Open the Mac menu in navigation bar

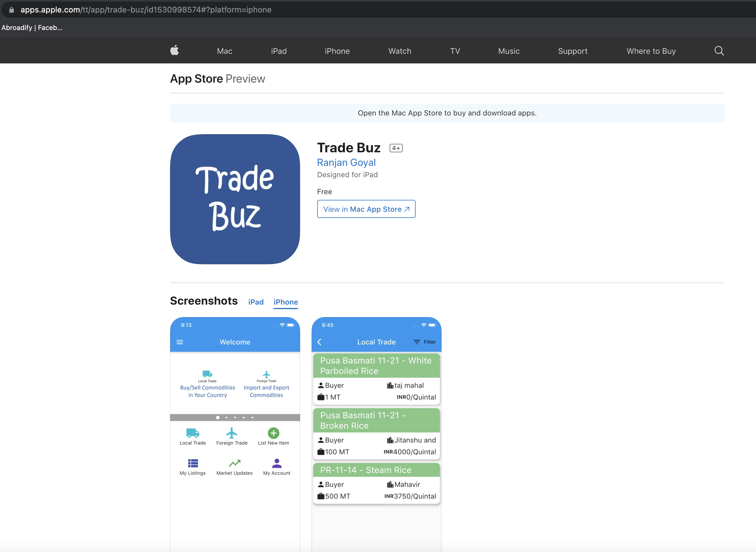coord(224,51)
